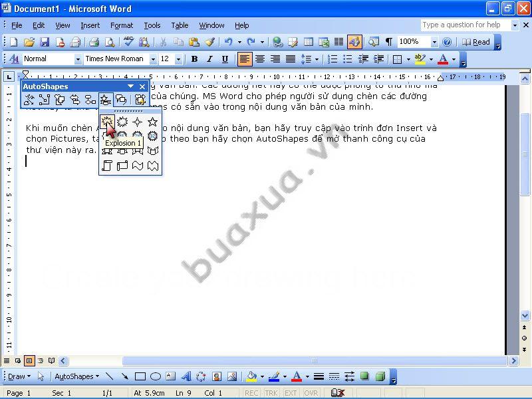Open Connectors category in AutoShapes toolbar

coord(45,100)
